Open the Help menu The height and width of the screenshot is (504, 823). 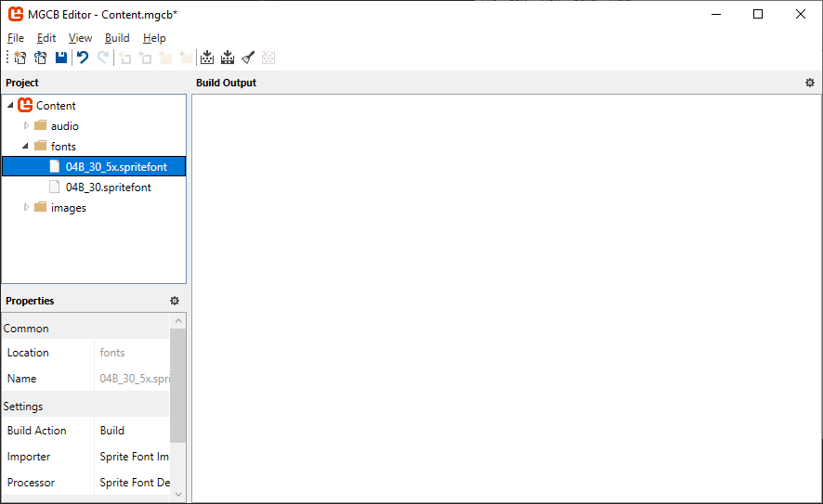[x=154, y=38]
